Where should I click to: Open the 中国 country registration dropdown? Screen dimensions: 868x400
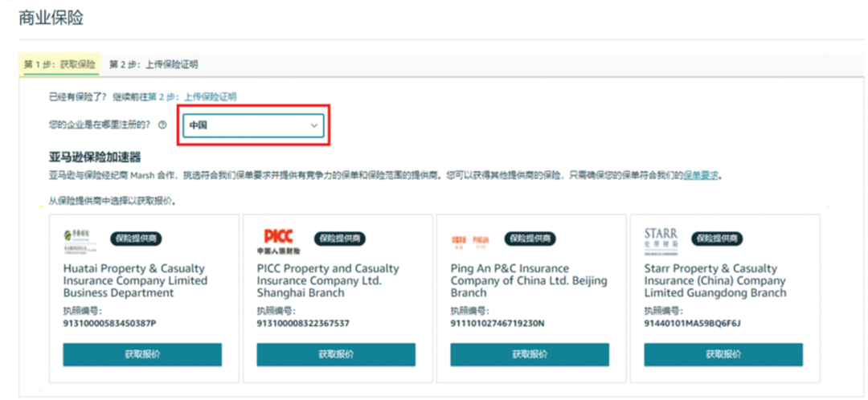click(x=253, y=125)
